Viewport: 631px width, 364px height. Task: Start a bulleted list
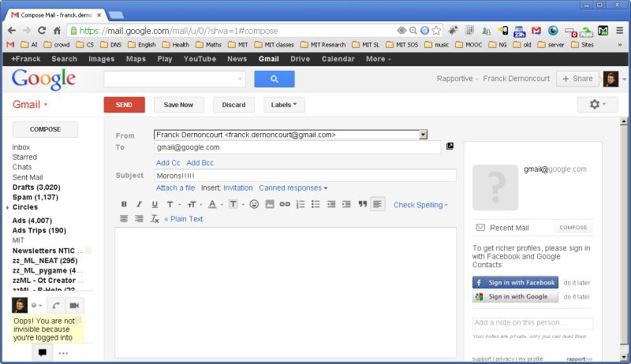316,204
